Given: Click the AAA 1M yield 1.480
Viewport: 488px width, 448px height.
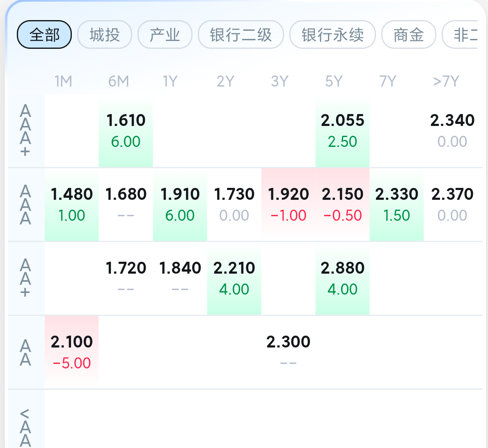Looking at the screenshot, I should [72, 204].
